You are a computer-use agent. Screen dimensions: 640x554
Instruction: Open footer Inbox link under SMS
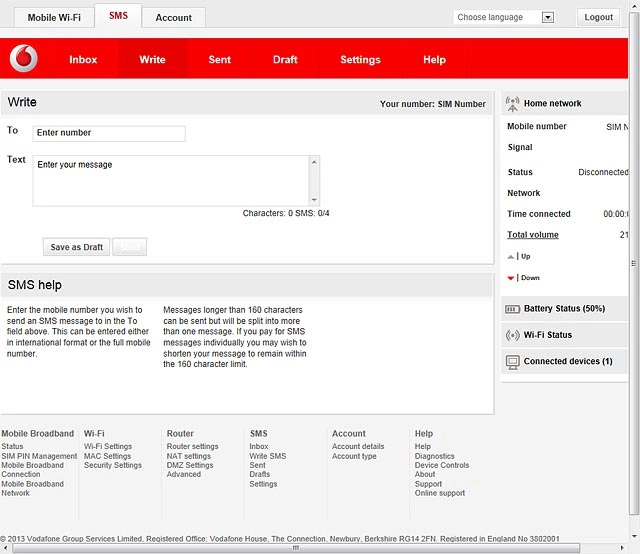(259, 446)
